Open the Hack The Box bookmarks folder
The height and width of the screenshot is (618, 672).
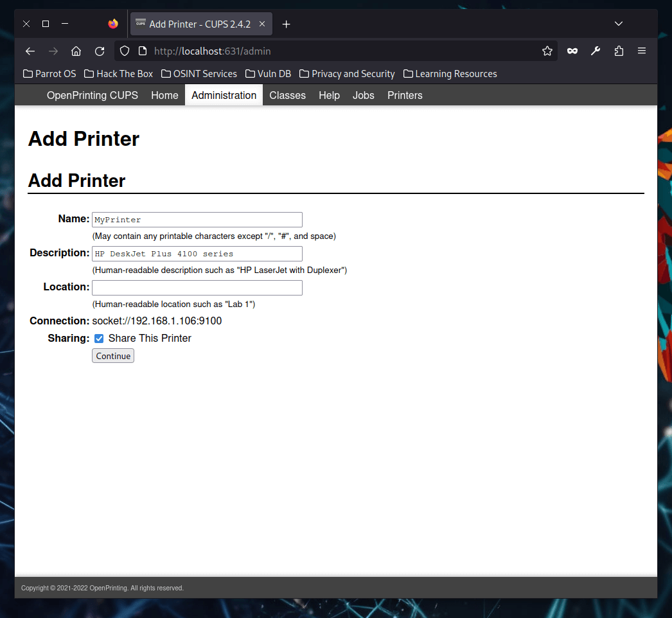tap(118, 73)
